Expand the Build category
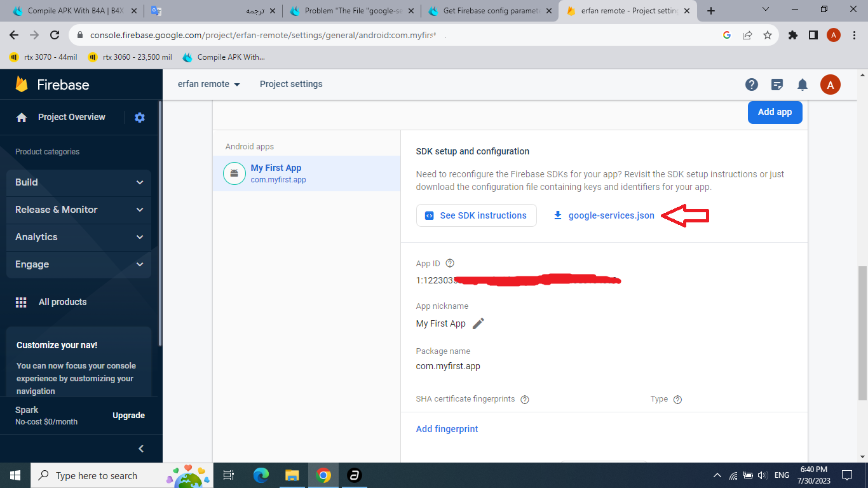The width and height of the screenshot is (868, 488). 79,182
